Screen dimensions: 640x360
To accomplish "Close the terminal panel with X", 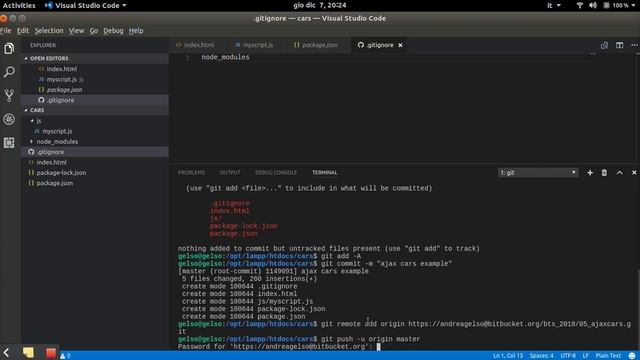I will click(634, 173).
